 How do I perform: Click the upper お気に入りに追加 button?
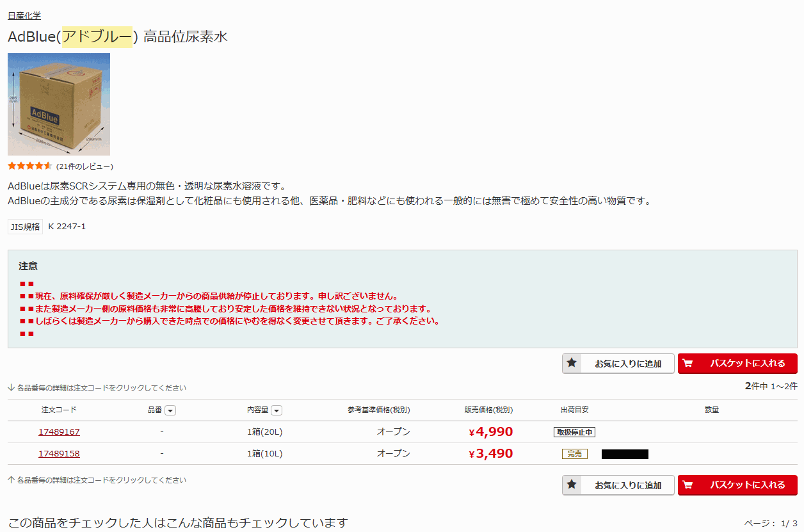click(618, 364)
